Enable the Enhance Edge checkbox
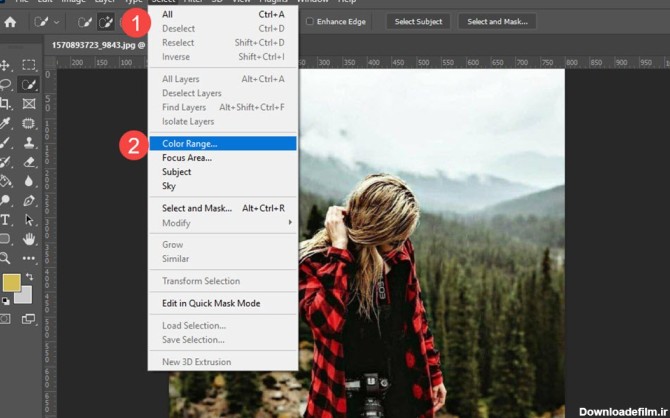Image resolution: width=670 pixels, height=418 pixels. click(310, 21)
